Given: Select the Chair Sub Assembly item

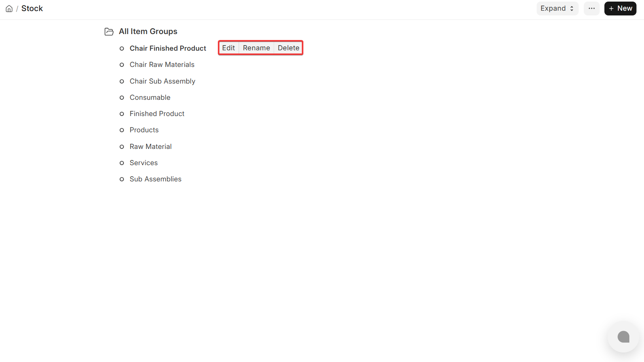Looking at the screenshot, I should [162, 81].
